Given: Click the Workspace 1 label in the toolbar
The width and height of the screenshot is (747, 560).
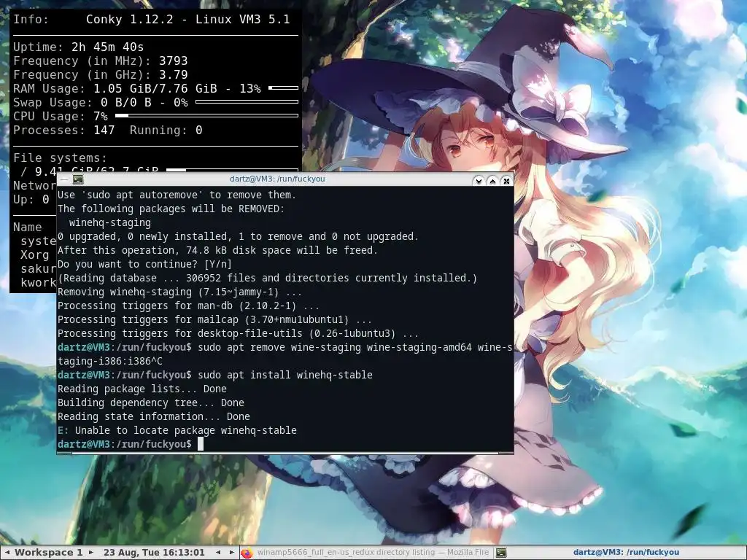Looking at the screenshot, I should 49,553.
